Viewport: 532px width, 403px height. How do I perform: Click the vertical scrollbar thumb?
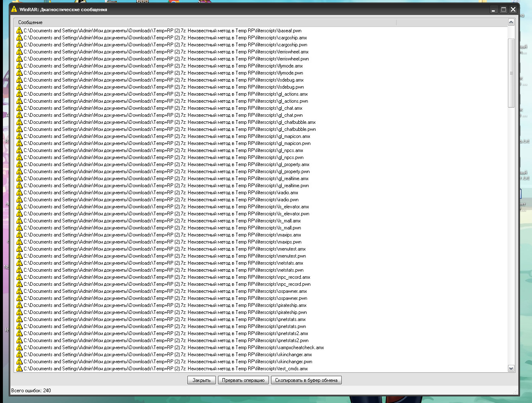pyautogui.click(x=511, y=73)
